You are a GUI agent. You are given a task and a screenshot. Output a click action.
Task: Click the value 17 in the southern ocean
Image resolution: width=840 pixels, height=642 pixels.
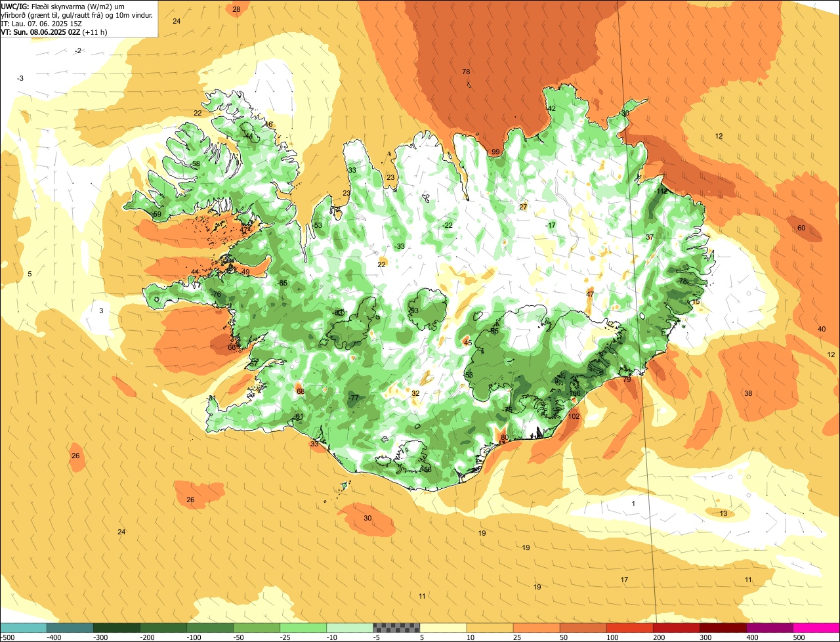(624, 580)
